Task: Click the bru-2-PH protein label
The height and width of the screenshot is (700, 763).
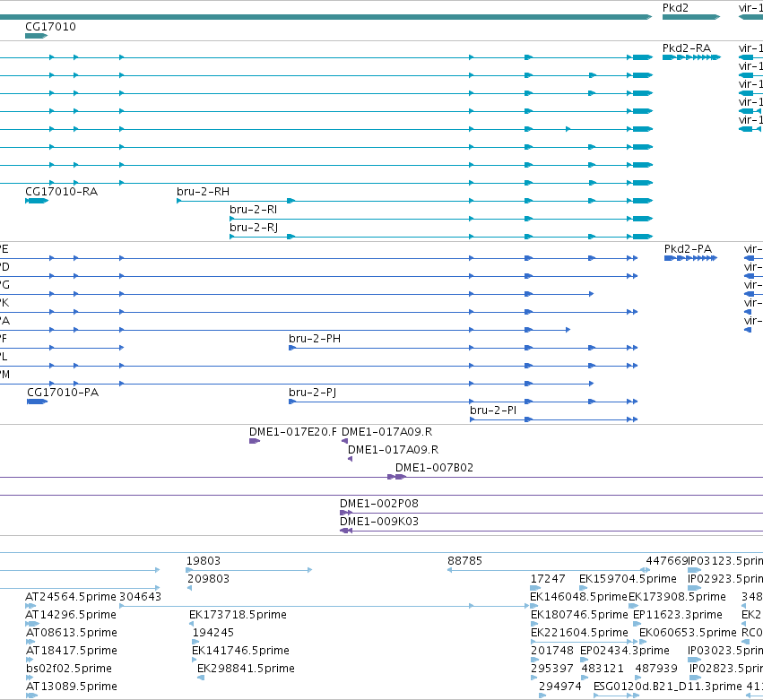Action: point(315,339)
